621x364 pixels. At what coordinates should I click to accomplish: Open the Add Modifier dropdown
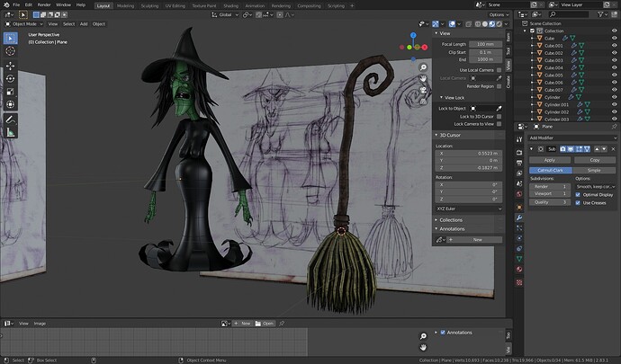pyautogui.click(x=572, y=138)
